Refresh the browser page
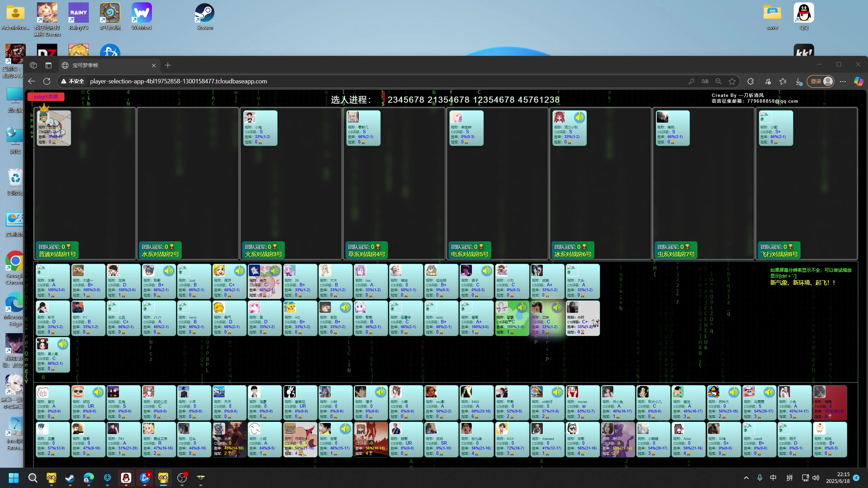868x488 pixels. [x=47, y=81]
